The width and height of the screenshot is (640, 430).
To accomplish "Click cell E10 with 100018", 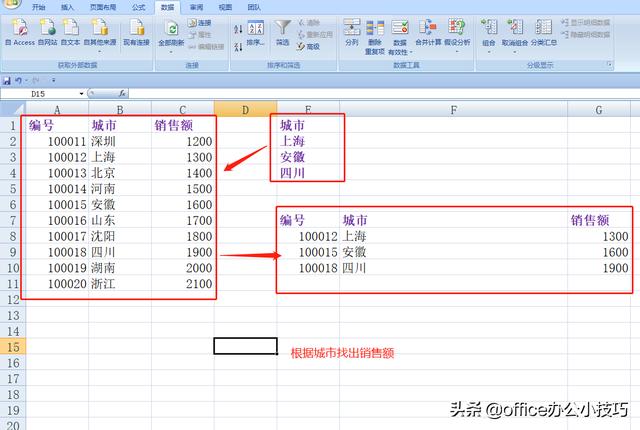I will click(308, 268).
